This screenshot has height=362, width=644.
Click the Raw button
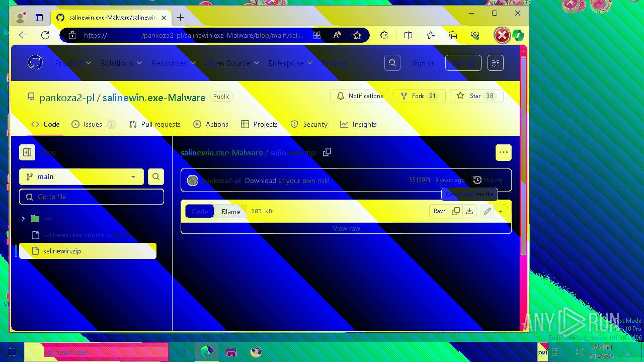[x=439, y=211]
